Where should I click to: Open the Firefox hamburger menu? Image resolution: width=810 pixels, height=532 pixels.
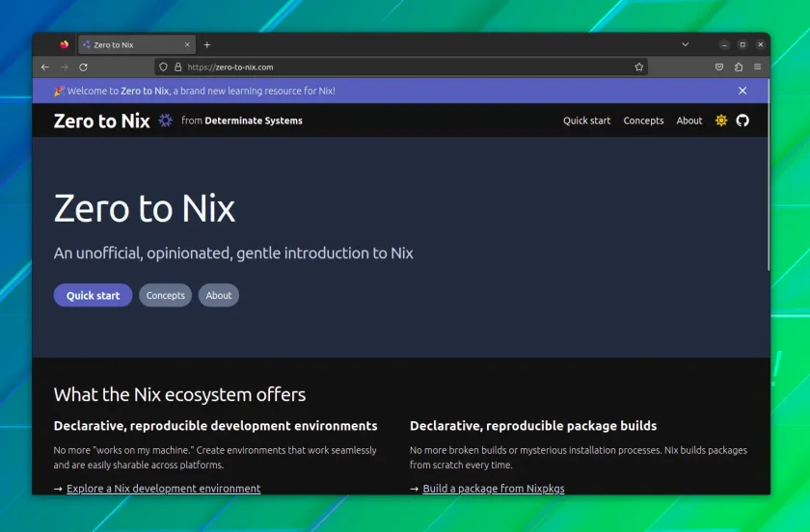[x=757, y=67]
